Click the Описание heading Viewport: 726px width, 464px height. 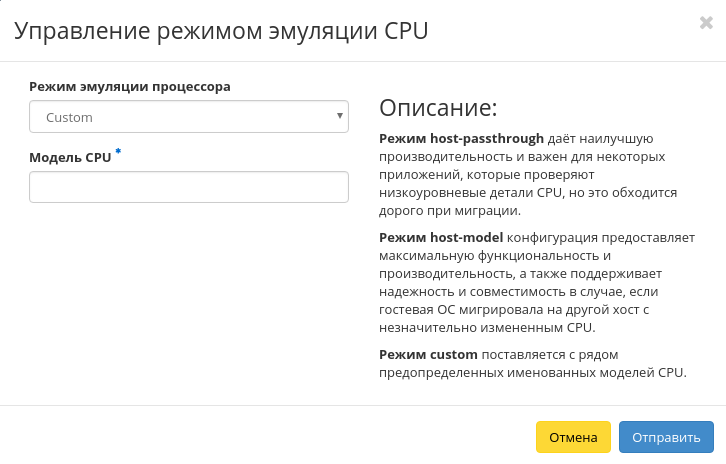(x=438, y=108)
